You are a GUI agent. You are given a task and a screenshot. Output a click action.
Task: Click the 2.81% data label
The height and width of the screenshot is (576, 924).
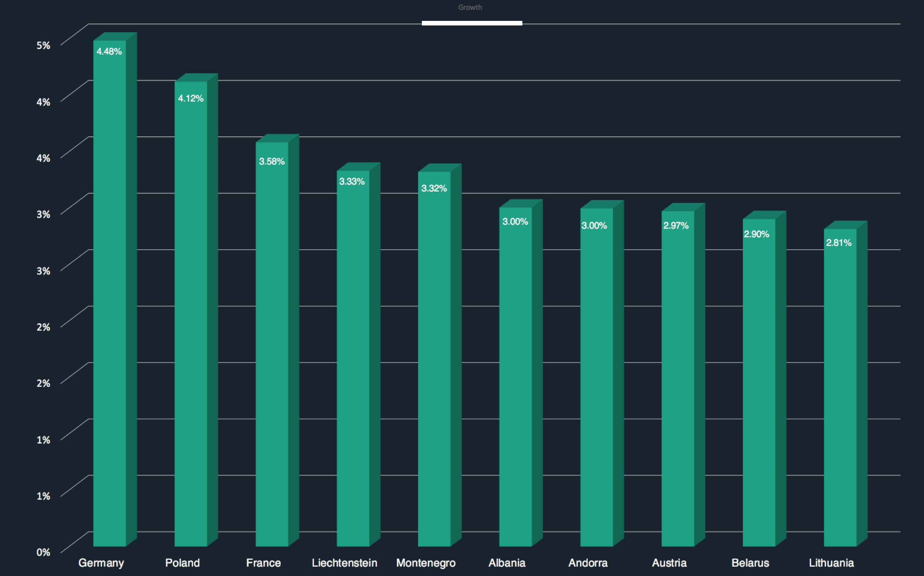[838, 243]
